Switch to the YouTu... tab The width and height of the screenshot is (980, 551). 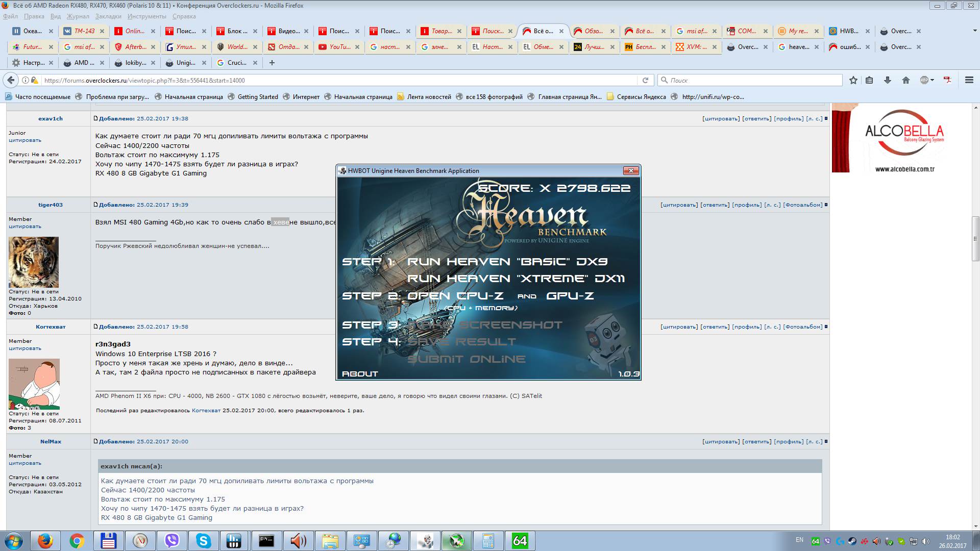click(339, 47)
